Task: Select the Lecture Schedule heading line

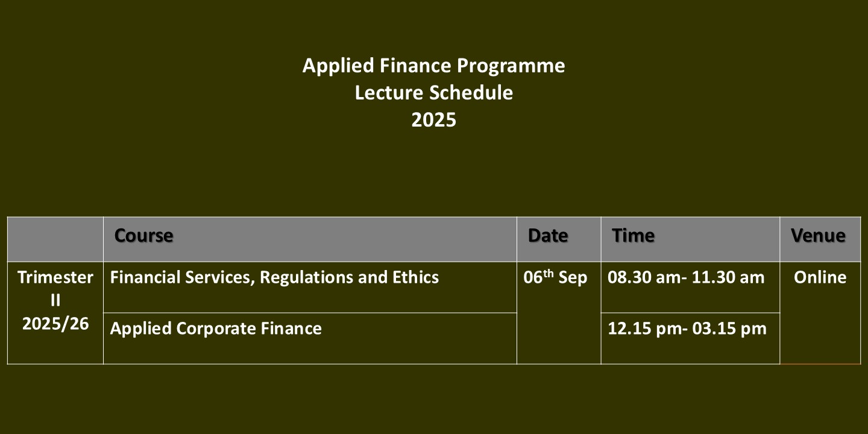Action: [433, 93]
